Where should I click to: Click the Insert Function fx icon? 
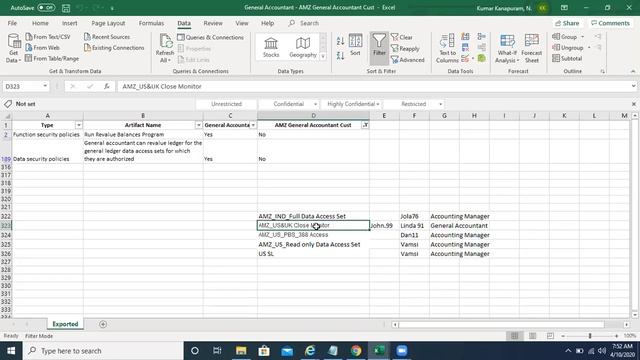pyautogui.click(x=107, y=87)
